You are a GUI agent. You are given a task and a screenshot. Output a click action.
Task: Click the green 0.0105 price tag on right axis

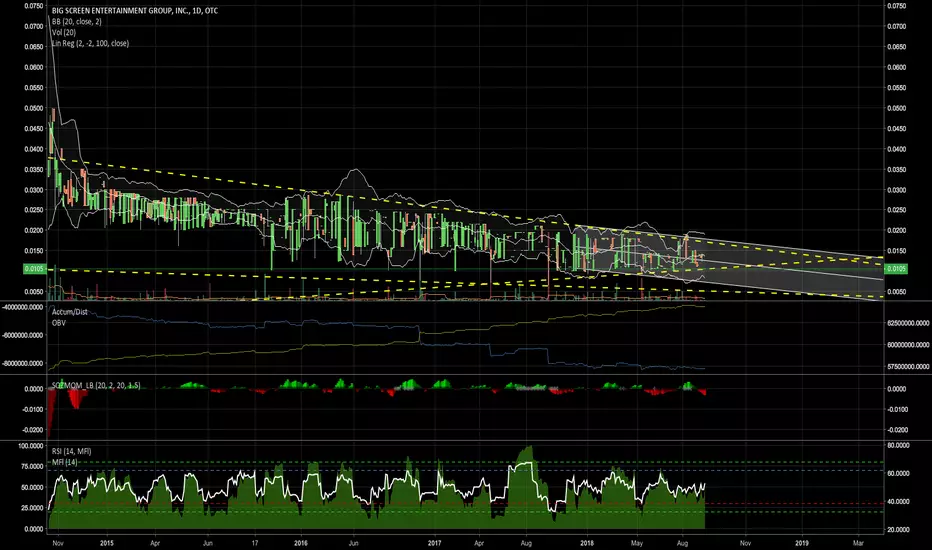896,269
